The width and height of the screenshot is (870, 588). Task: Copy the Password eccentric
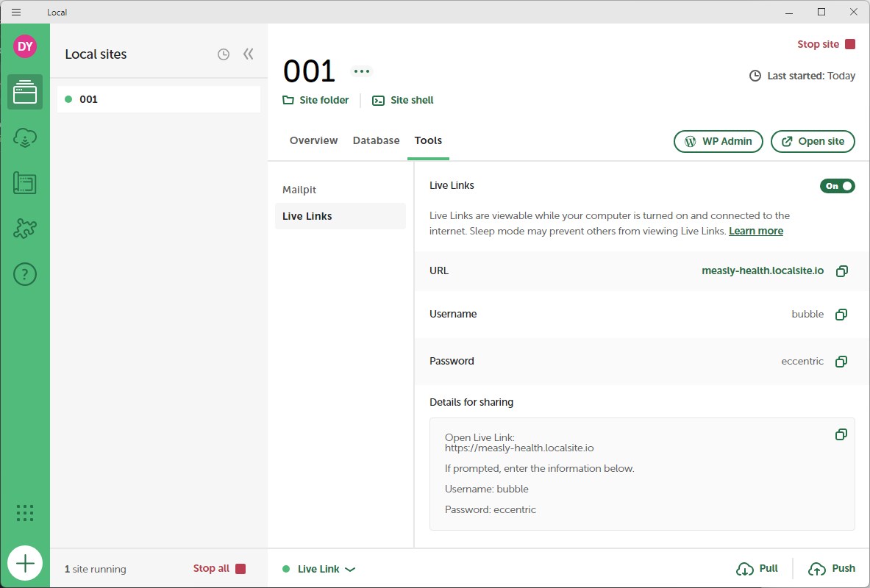(841, 362)
